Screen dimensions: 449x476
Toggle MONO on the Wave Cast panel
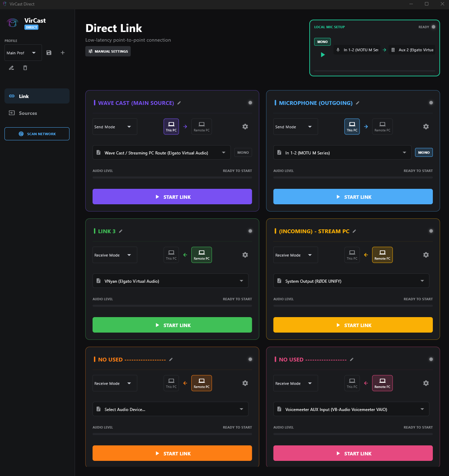[x=243, y=152]
